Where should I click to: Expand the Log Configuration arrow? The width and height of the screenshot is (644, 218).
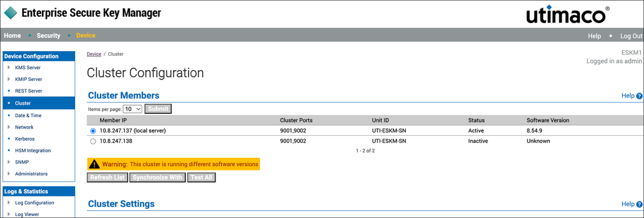[x=9, y=203]
